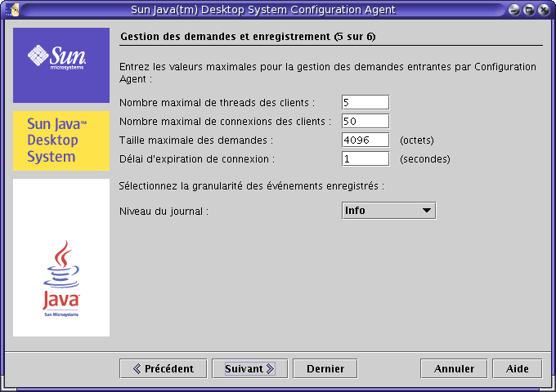The image size is (556, 392).
Task: Select the Taille maximale des demandes field
Action: tap(365, 140)
